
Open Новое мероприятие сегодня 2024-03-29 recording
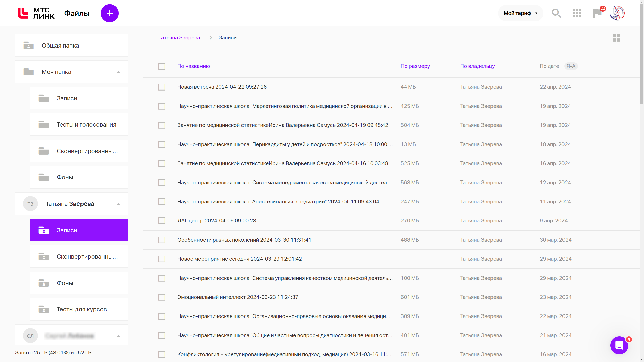point(239,259)
